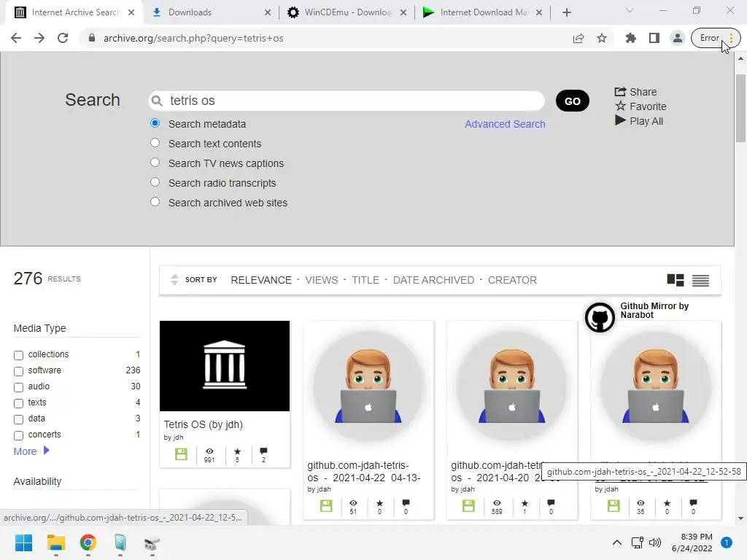
Task: Sort results by Creator
Action: click(512, 280)
